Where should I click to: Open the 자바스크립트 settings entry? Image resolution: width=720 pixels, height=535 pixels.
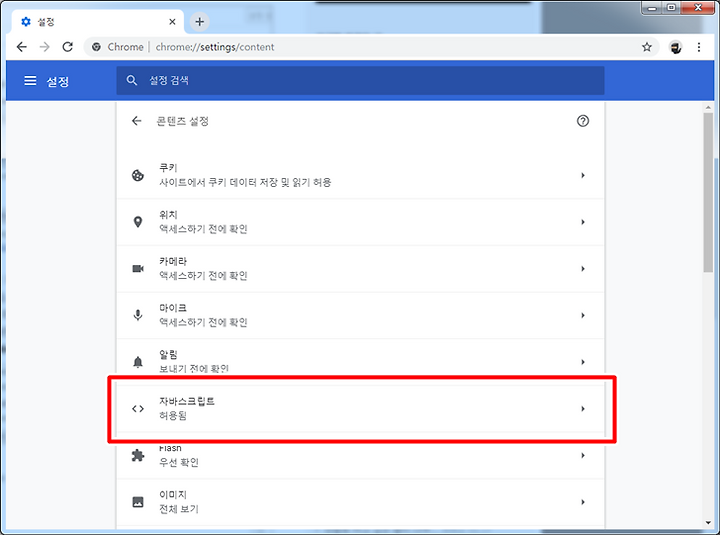[360, 409]
